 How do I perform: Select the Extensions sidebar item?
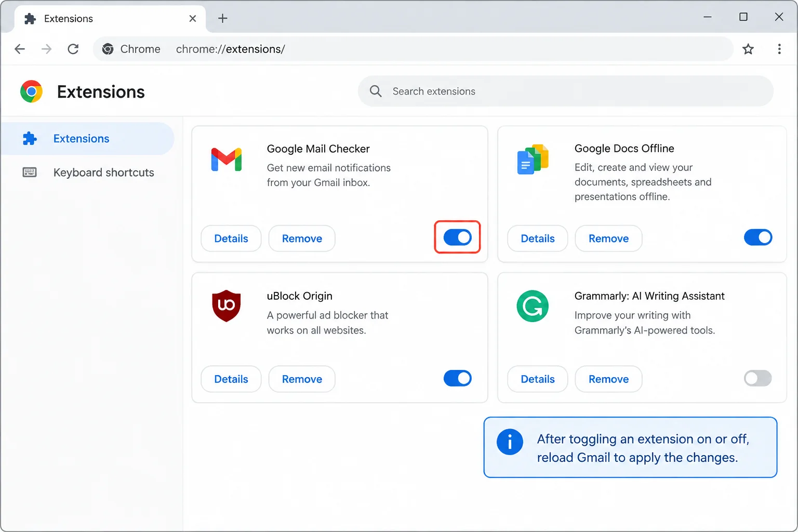tap(87, 139)
